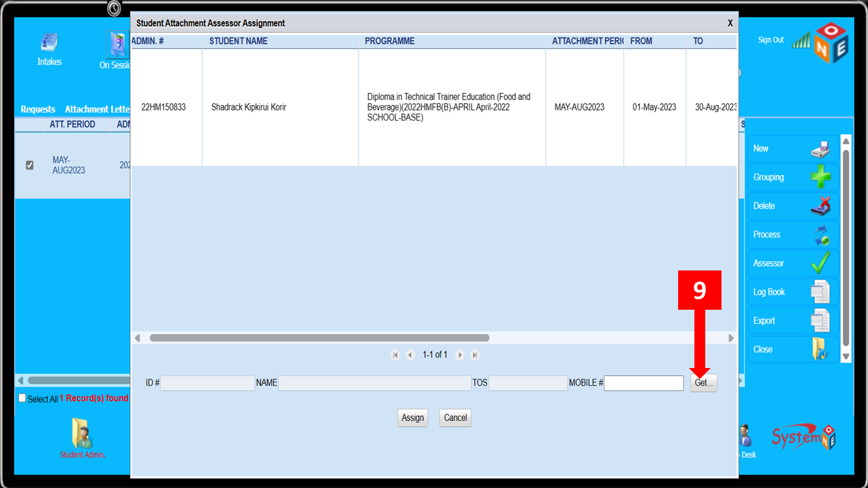Go to next page in pager

(460, 355)
